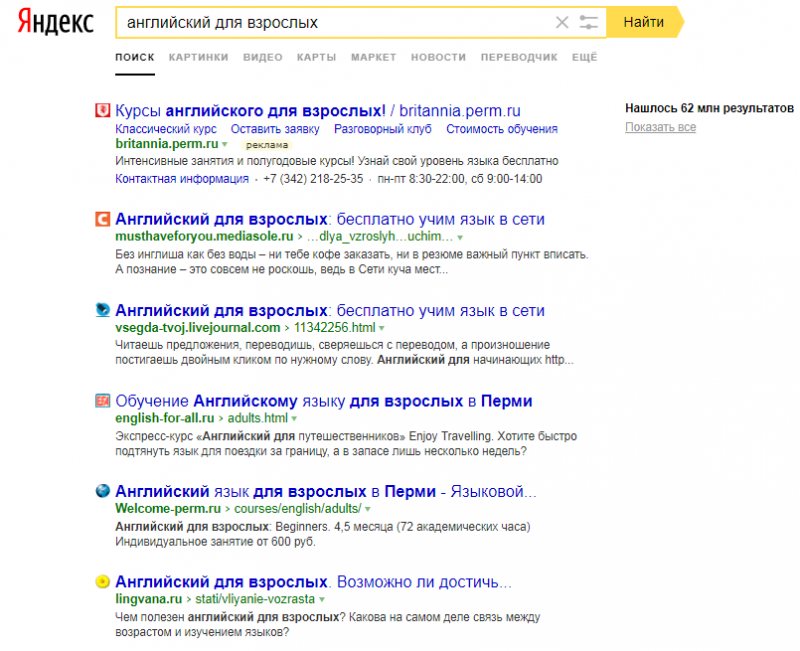Open the courses/english/adults/ path link
This screenshot has width=800, height=651.
(298, 509)
